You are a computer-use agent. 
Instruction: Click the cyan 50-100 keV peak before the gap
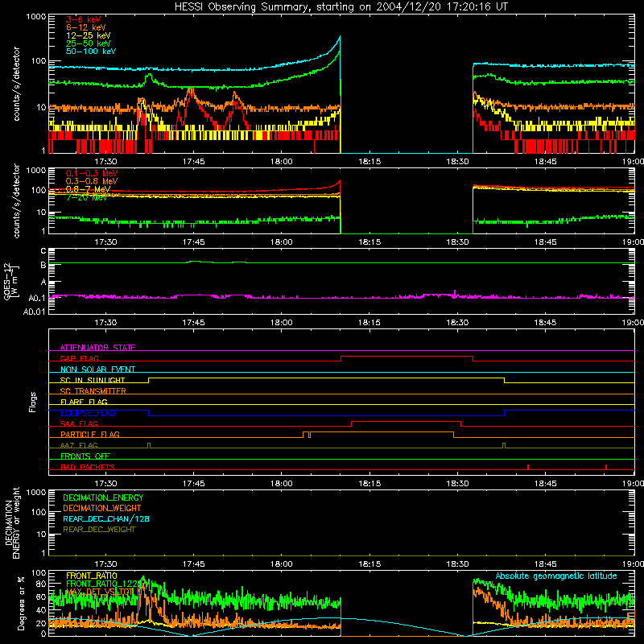(x=339, y=38)
